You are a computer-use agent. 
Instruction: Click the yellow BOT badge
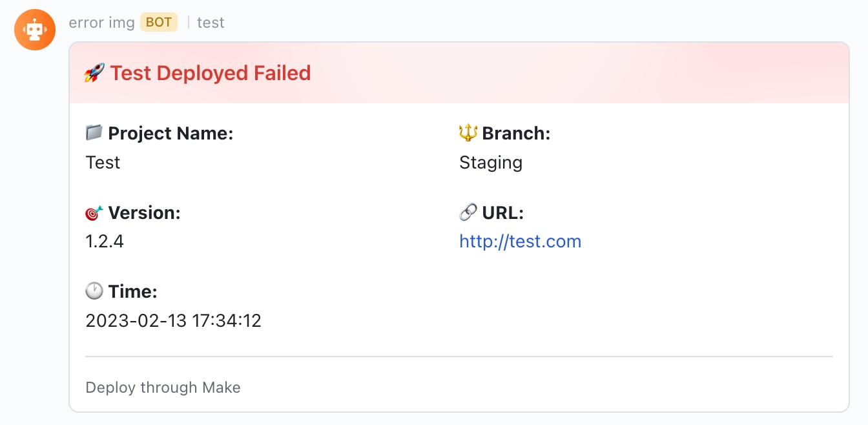point(159,23)
